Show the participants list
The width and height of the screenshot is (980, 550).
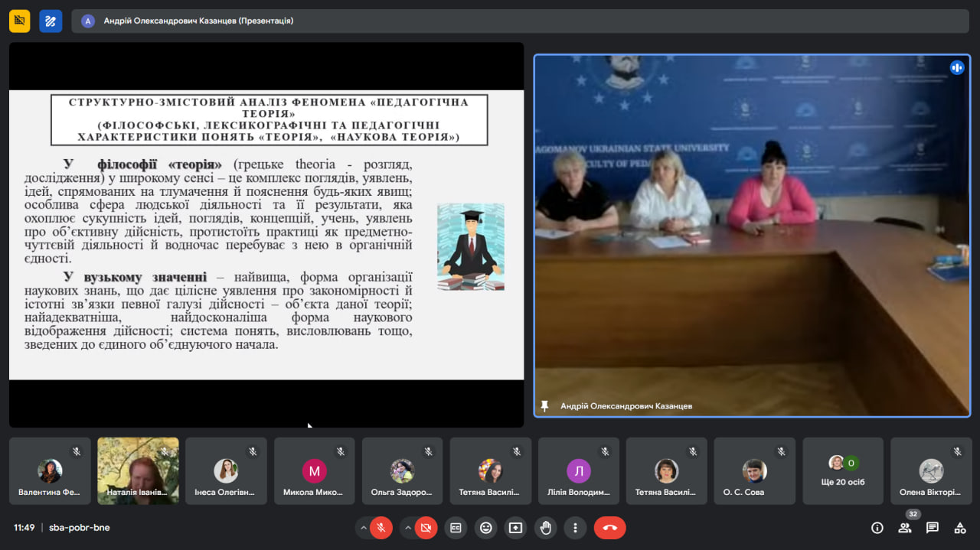tap(904, 528)
